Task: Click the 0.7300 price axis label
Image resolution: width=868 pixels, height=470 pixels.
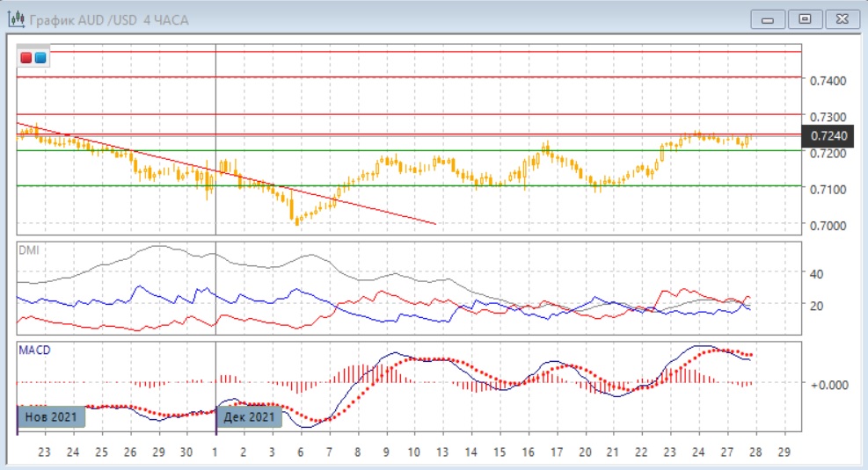Action: pyautogui.click(x=827, y=117)
